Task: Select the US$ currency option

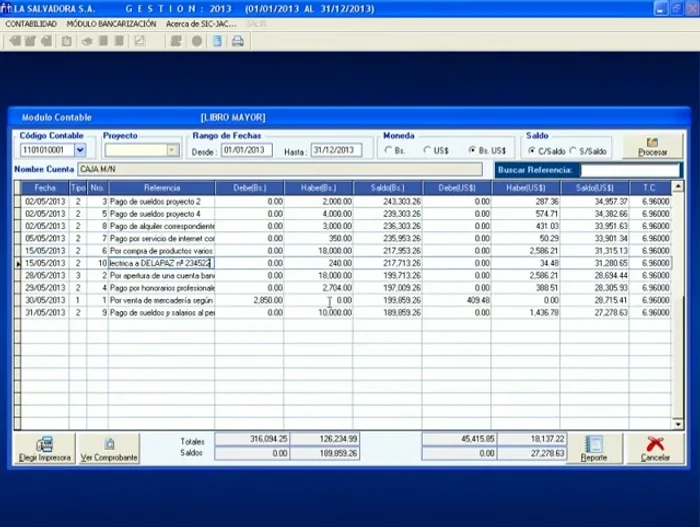Action: click(427, 150)
